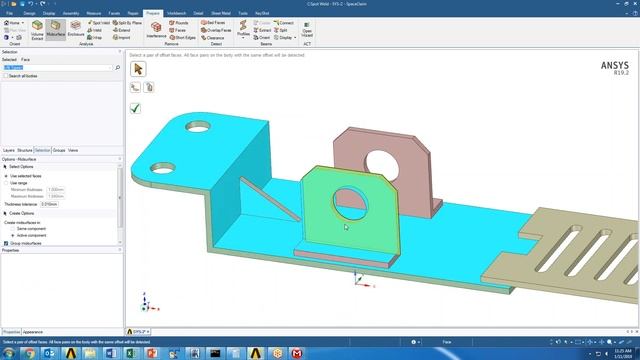Image resolution: width=640 pixels, height=360 pixels.
Task: Select the Faces removal tool
Action: click(x=178, y=30)
